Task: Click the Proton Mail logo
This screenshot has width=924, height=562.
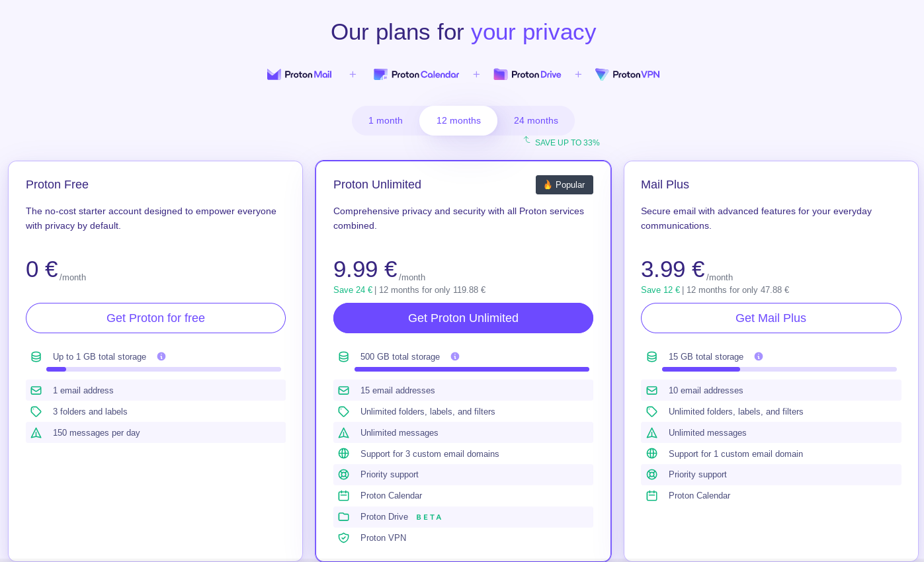Action: click(x=300, y=75)
